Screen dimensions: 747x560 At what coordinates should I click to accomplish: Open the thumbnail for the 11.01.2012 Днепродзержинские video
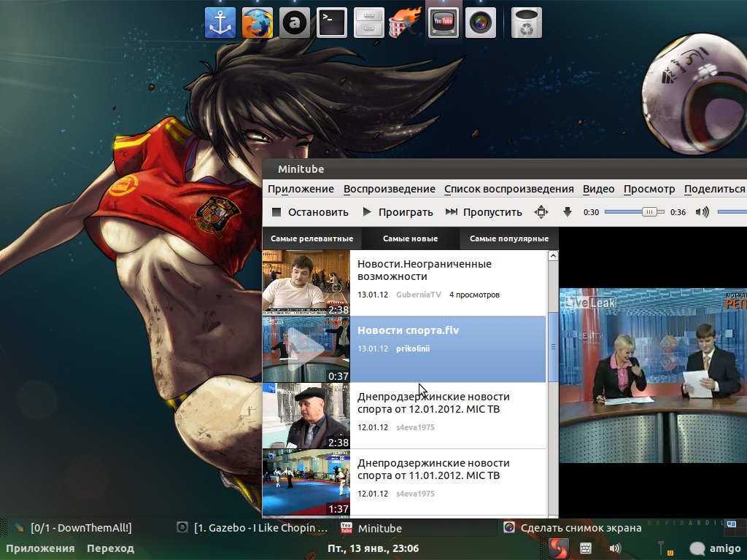point(306,483)
